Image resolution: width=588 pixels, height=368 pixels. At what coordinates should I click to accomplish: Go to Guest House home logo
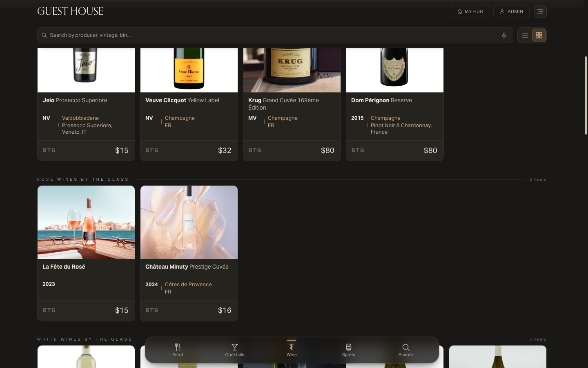pyautogui.click(x=70, y=11)
